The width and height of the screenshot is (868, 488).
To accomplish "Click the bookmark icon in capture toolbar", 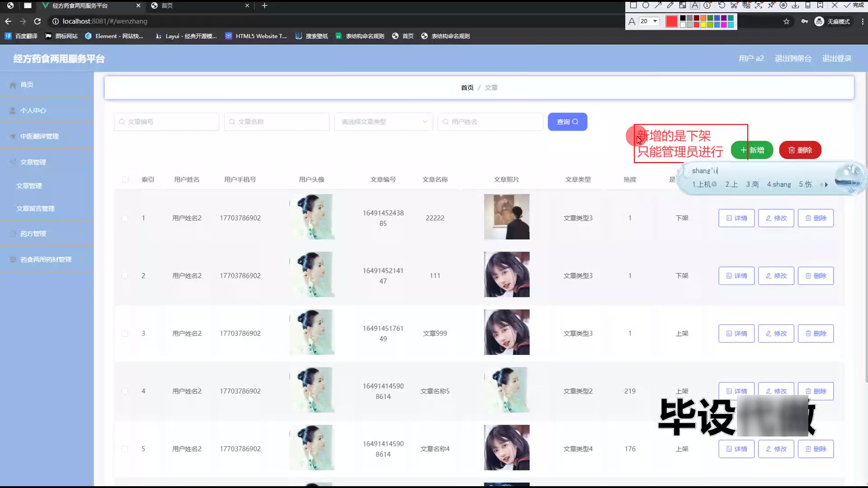I will click(x=820, y=5).
